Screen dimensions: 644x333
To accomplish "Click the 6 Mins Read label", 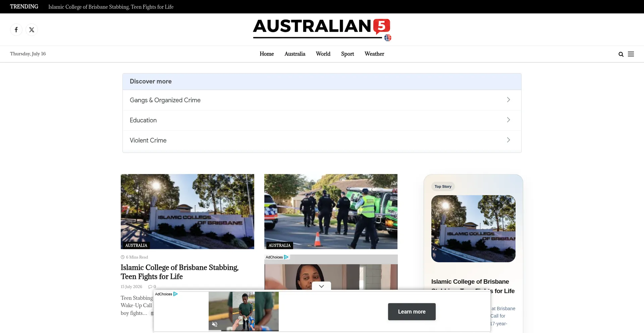I will click(137, 257).
